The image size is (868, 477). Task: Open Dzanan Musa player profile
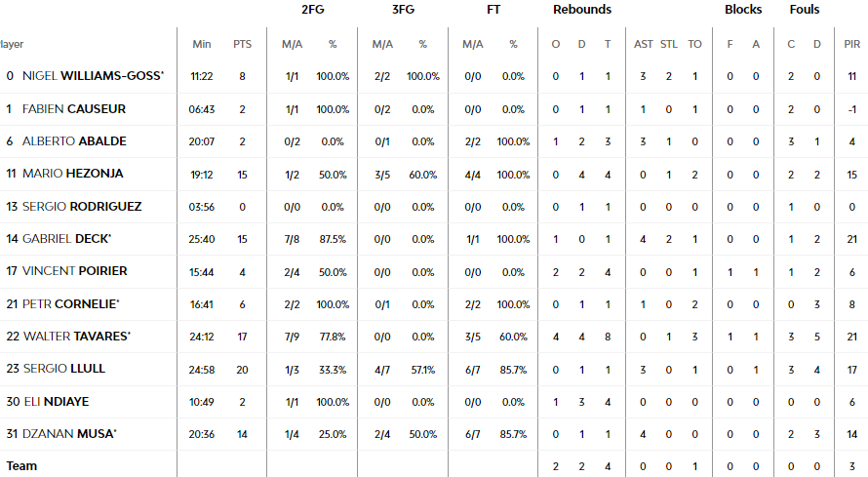point(69,434)
